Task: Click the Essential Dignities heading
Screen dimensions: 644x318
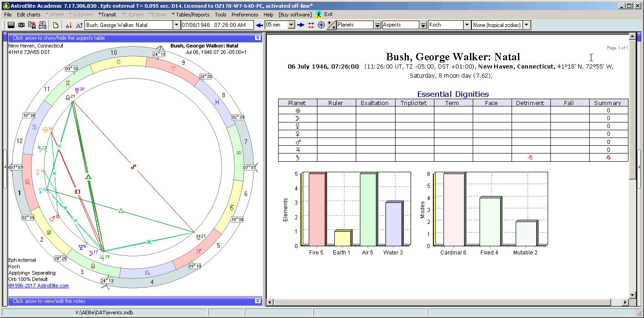Action: tap(453, 94)
